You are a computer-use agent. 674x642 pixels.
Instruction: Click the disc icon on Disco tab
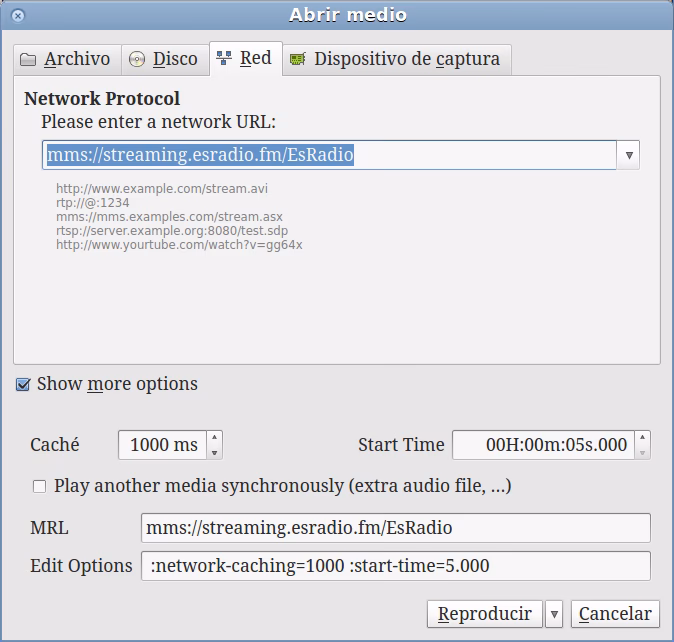click(137, 59)
